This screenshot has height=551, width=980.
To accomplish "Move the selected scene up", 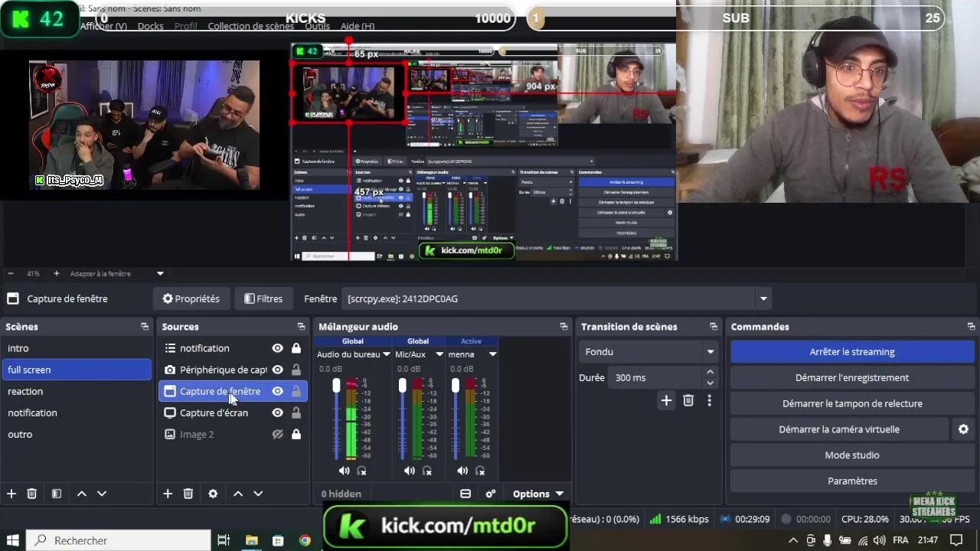I will point(82,494).
